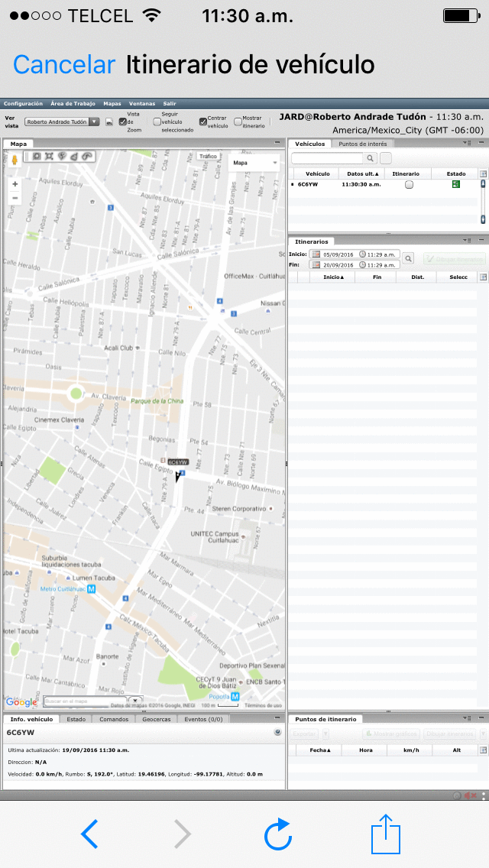Open the Inicio date calendar icon
489x868 pixels.
click(316, 254)
